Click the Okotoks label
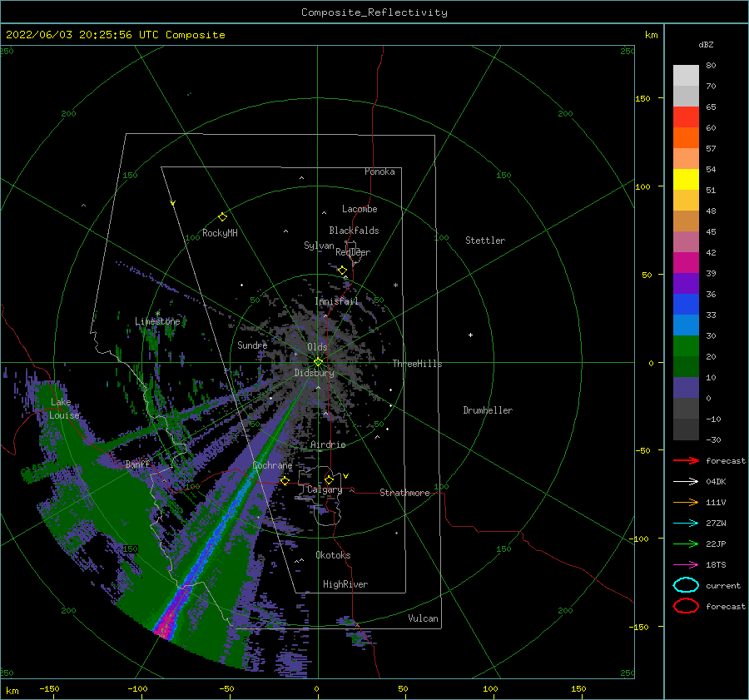The height and width of the screenshot is (700, 749). pyautogui.click(x=333, y=555)
